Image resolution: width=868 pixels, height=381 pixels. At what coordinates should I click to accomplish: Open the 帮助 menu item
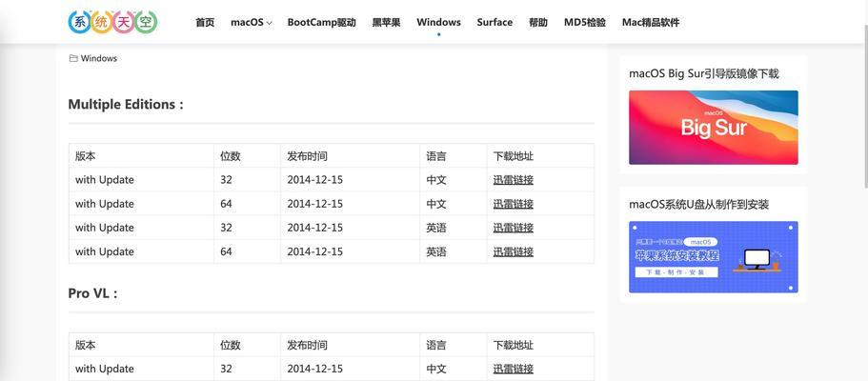[538, 23]
